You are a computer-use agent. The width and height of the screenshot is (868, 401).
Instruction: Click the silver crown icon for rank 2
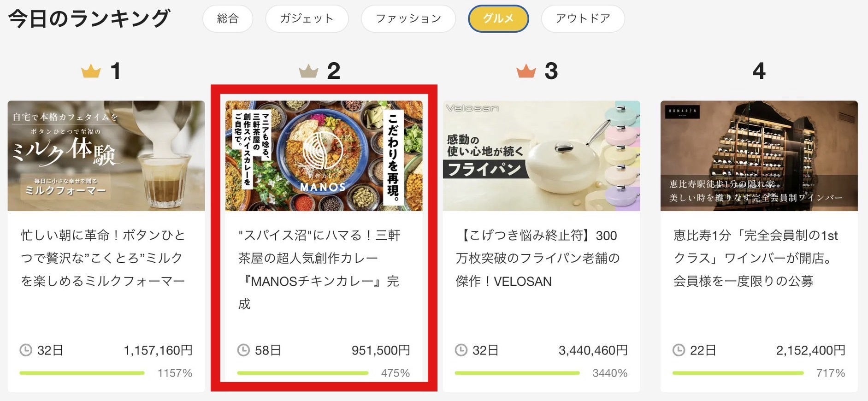(308, 71)
